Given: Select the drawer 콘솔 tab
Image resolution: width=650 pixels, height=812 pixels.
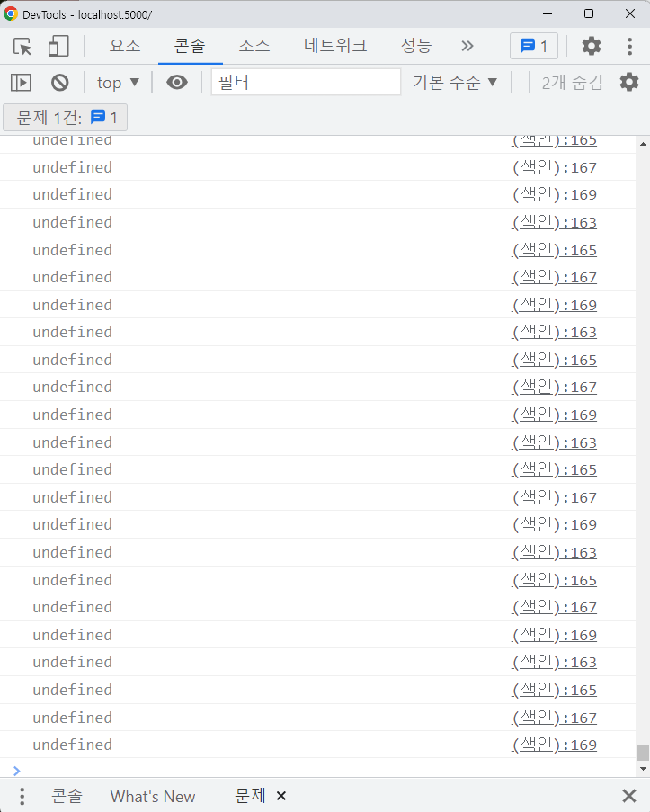Looking at the screenshot, I should click(67, 796).
